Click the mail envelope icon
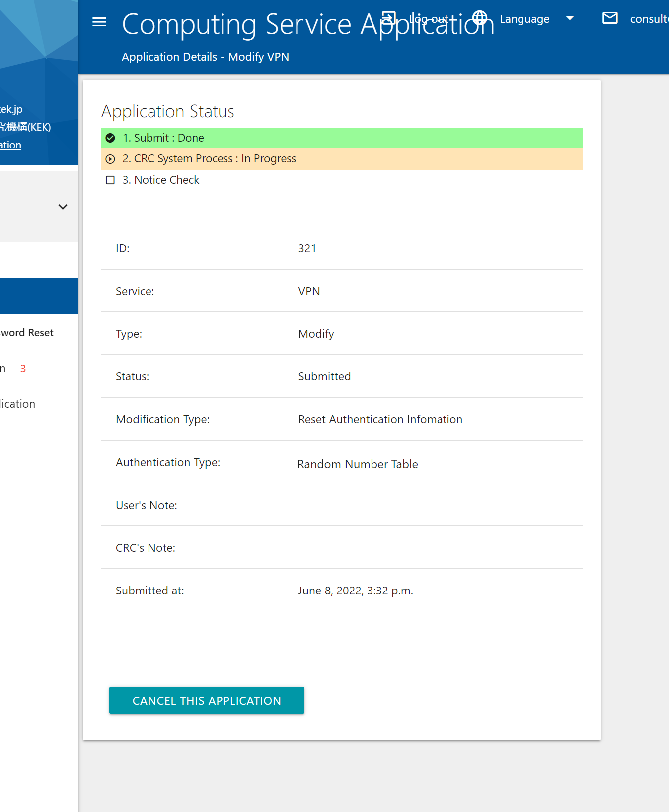This screenshot has height=812, width=669. 610,18
